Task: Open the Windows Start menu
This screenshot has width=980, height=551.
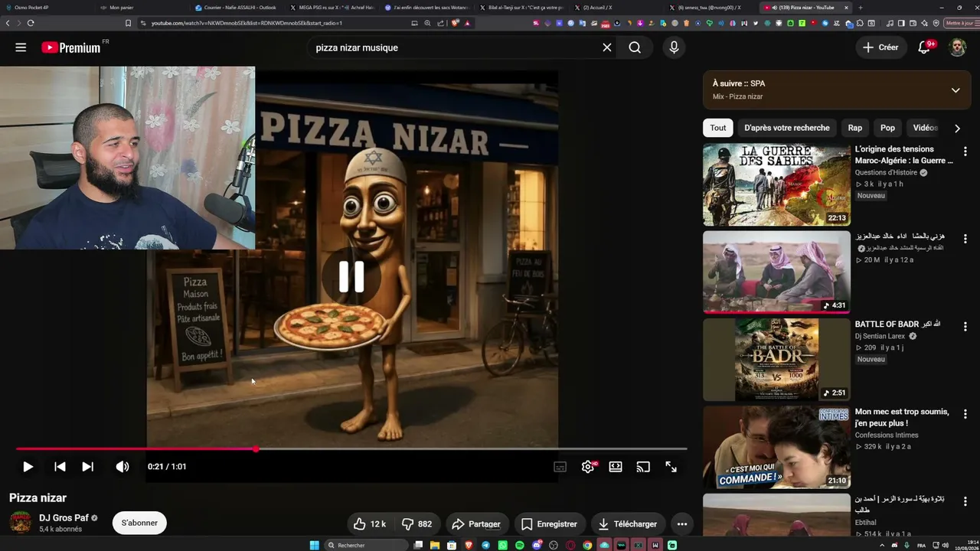Action: click(x=315, y=545)
